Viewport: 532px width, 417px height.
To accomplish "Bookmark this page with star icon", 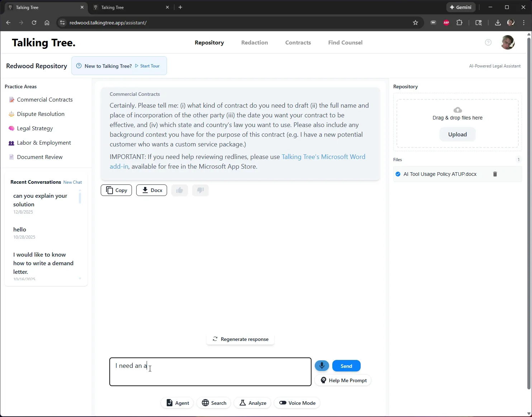I will (415, 23).
